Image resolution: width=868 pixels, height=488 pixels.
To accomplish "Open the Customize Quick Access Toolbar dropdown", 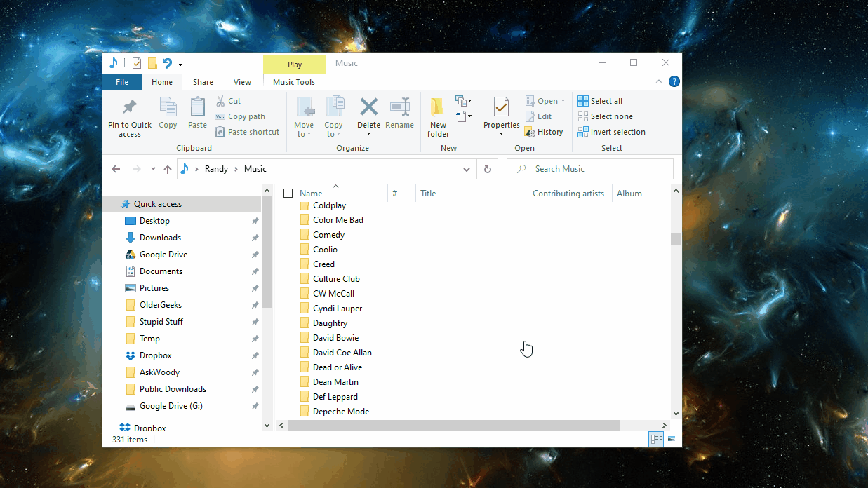I will coord(180,63).
